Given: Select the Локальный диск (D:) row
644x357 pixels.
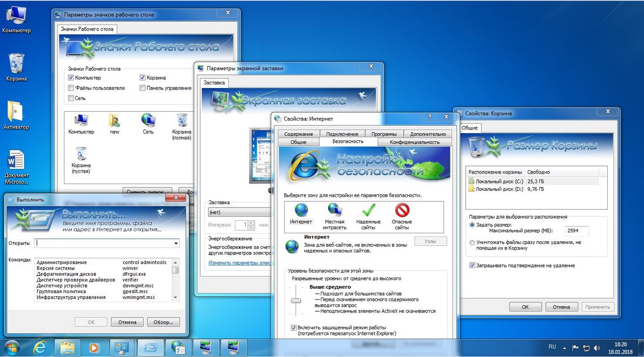Looking at the screenshot, I should tap(533, 189).
